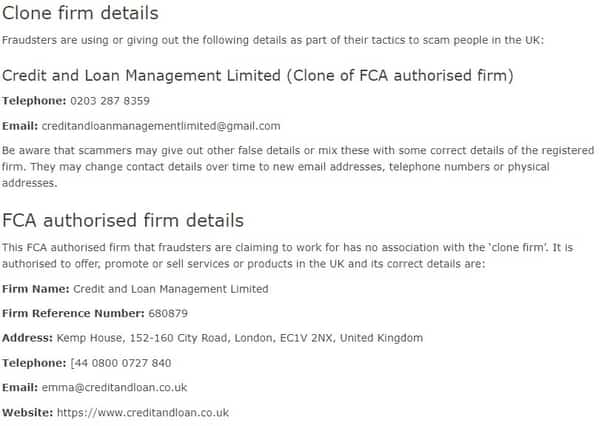Click the bold 'Telephone:' label under clone details
Screen dimensions: 602x426
pos(34,101)
